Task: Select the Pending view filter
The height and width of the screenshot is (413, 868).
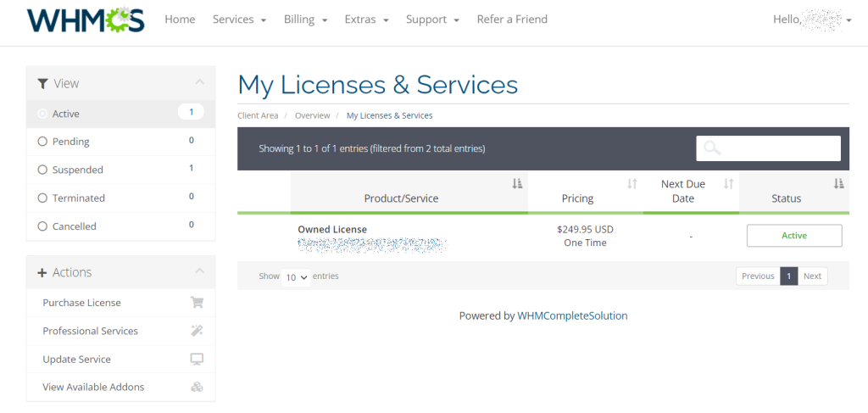Action: tap(120, 142)
